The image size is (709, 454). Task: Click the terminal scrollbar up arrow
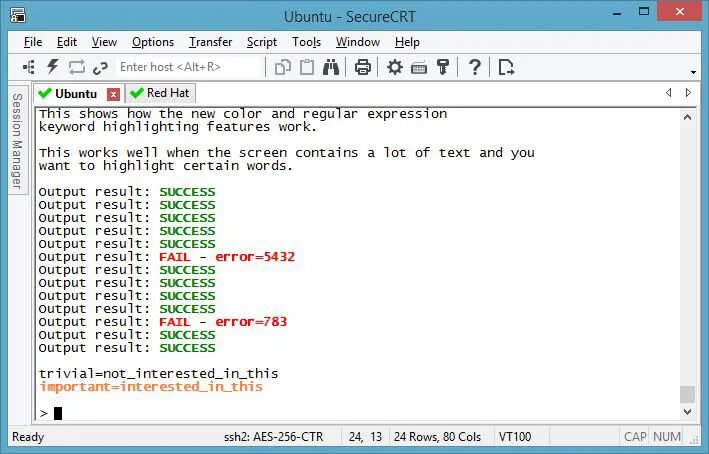pos(687,118)
